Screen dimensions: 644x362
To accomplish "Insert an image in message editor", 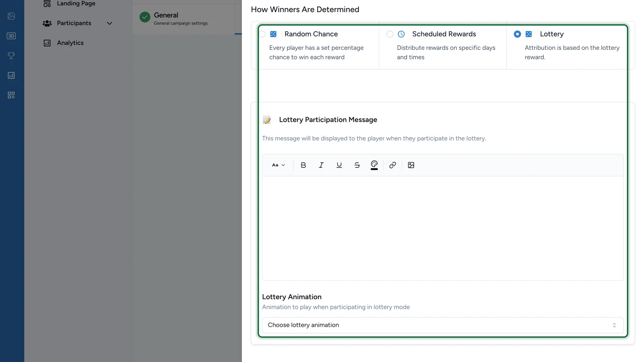I will point(411,165).
